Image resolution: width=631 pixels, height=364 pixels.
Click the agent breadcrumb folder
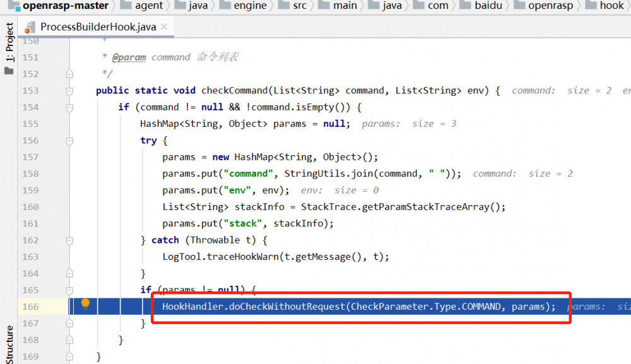tap(141, 6)
